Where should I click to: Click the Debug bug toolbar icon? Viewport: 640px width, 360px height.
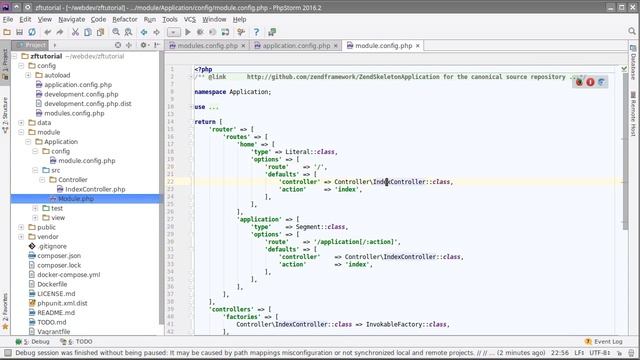pos(200,32)
